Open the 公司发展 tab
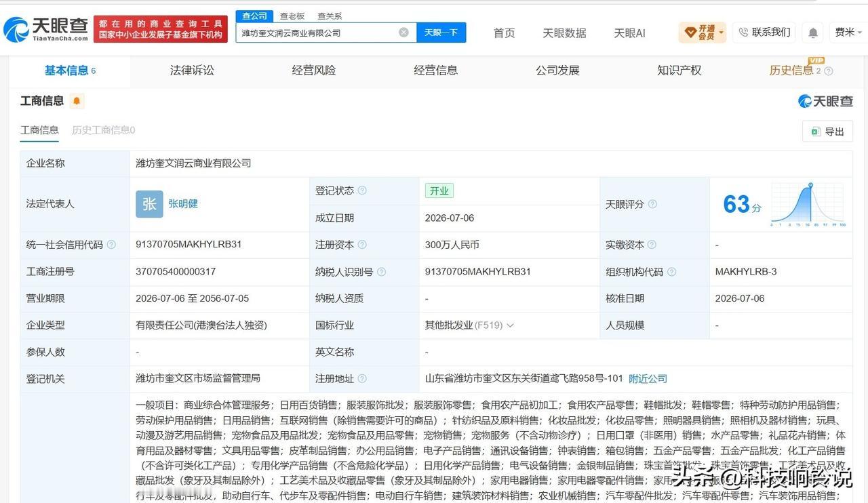This screenshot has width=868, height=503. [557, 71]
